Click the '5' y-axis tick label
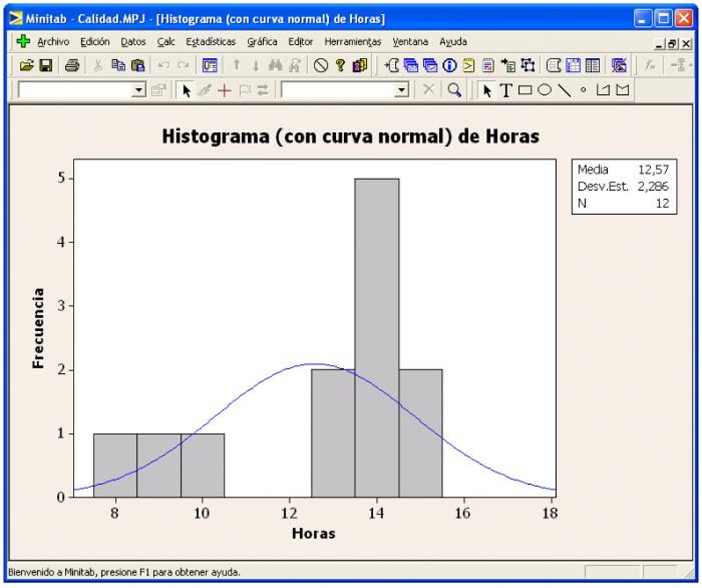Viewport: 702px width, 588px height. click(61, 178)
